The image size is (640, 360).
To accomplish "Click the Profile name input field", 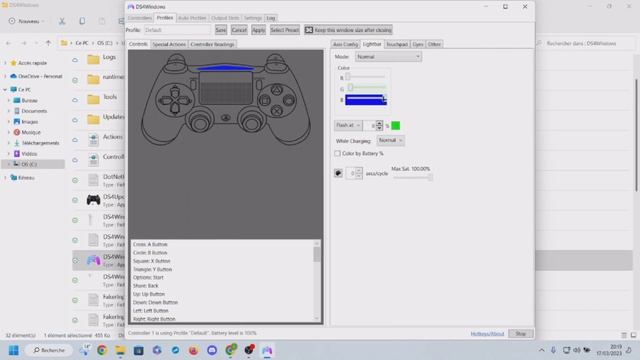I will click(177, 30).
